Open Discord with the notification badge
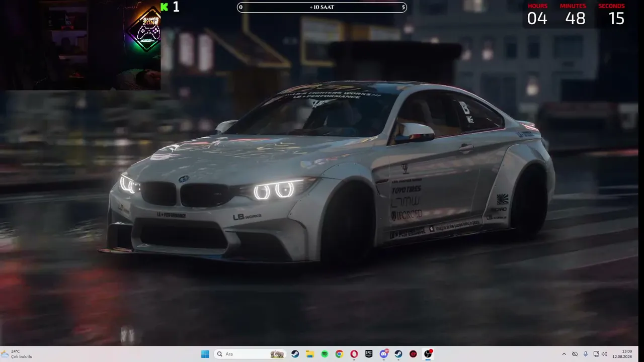 coord(384,354)
